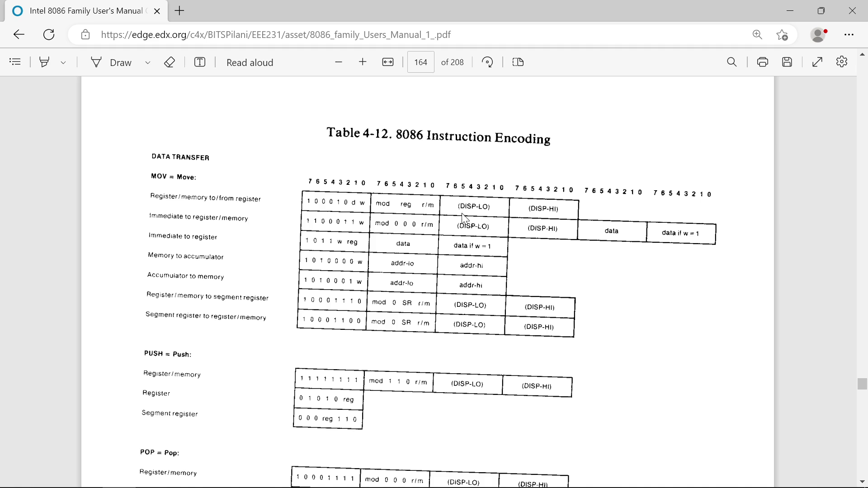The width and height of the screenshot is (868, 488).
Task: Select the highlight tool in the PDF toolbar
Action: [44, 62]
